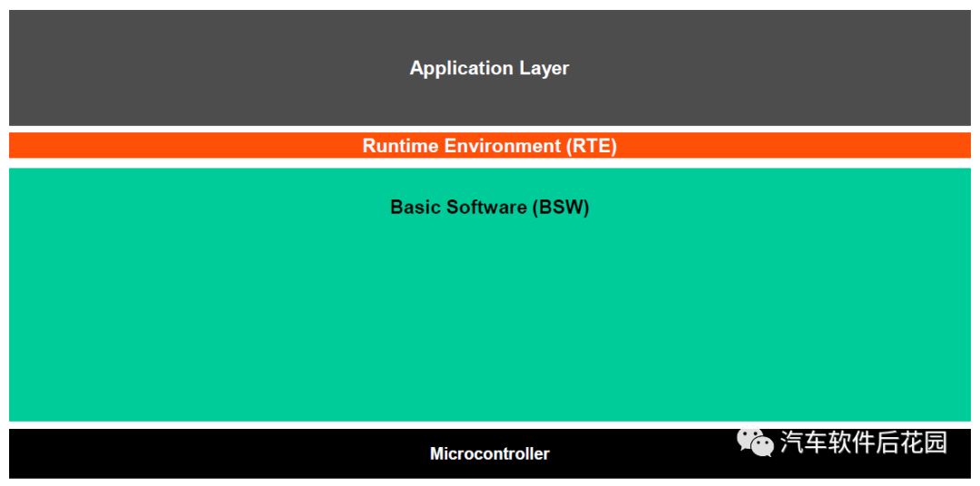The width and height of the screenshot is (980, 486).
Task: Click the 'Application Layer' text
Action: click(489, 68)
